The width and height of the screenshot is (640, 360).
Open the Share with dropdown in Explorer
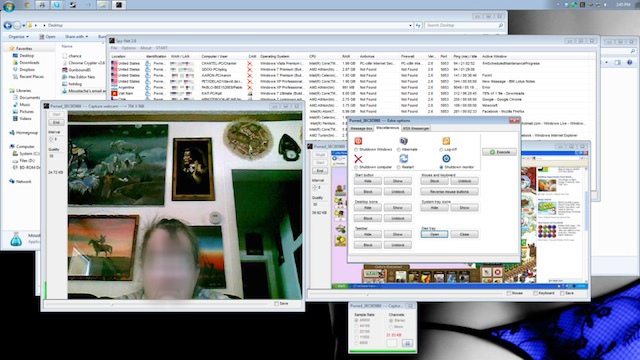(76, 36)
